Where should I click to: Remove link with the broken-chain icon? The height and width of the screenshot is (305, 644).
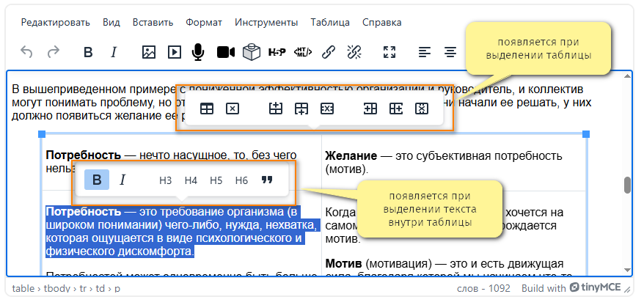click(x=354, y=52)
